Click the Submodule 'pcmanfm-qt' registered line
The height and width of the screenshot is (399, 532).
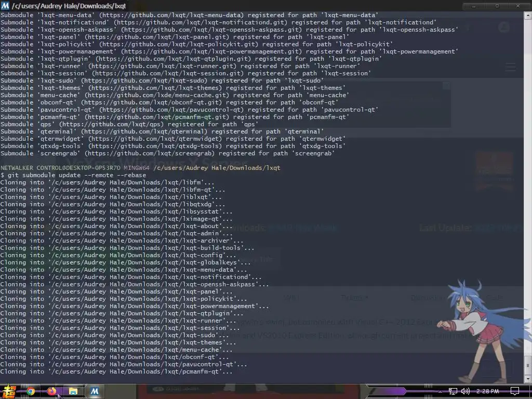point(175,117)
